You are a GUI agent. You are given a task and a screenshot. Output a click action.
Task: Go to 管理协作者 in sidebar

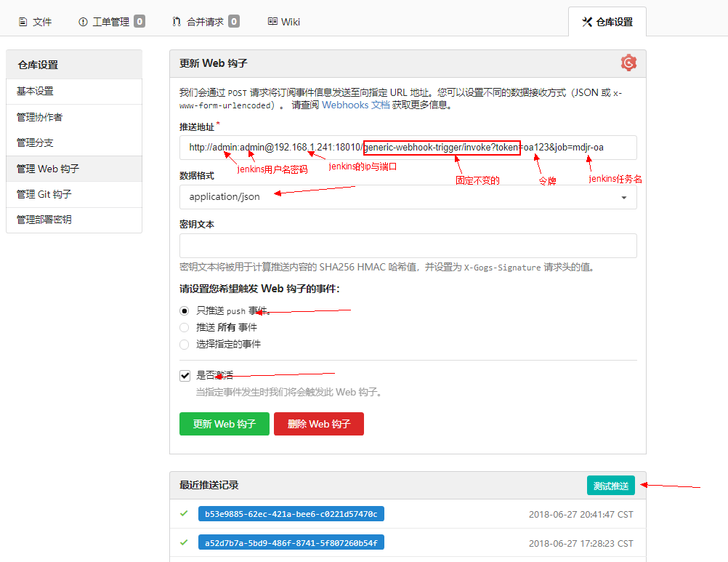74,117
